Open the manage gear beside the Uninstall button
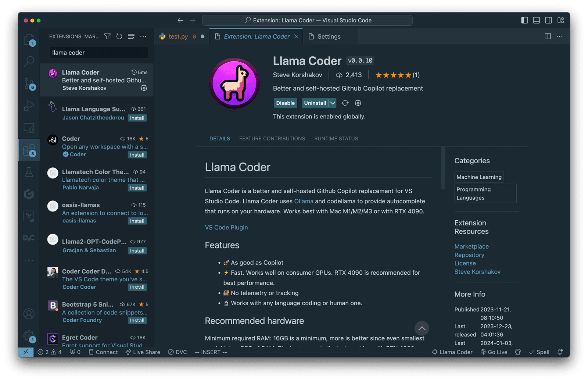 pyautogui.click(x=358, y=103)
